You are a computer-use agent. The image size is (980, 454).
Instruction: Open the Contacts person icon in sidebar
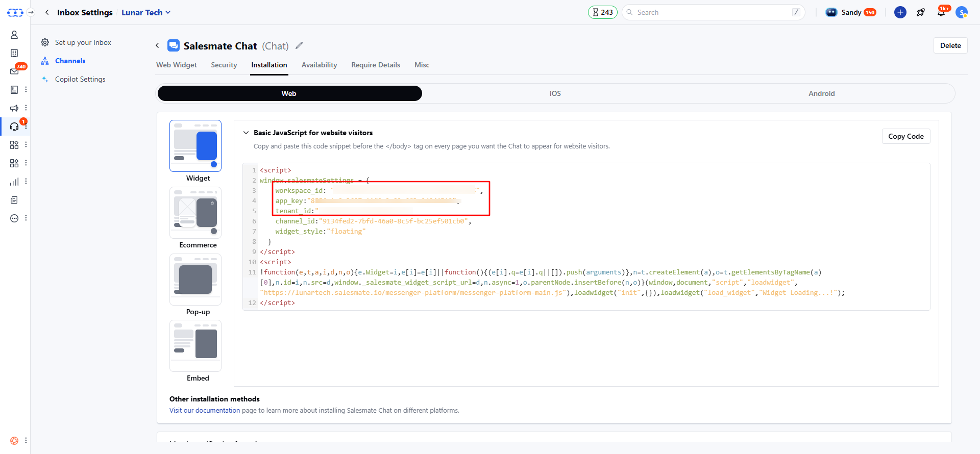(14, 35)
